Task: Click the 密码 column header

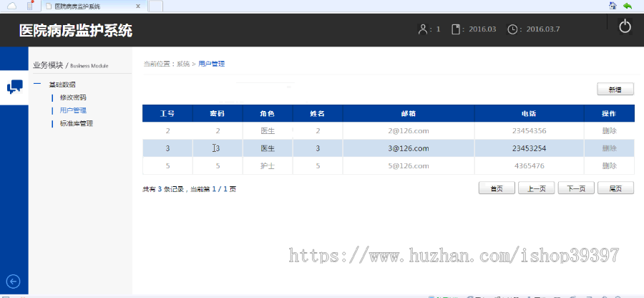Action: [218, 114]
